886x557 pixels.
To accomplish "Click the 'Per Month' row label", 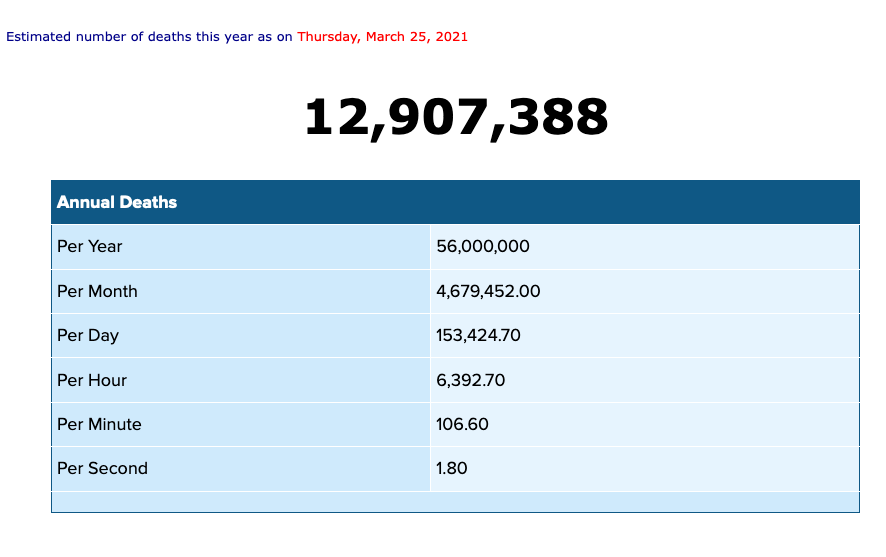I will 97,291.
